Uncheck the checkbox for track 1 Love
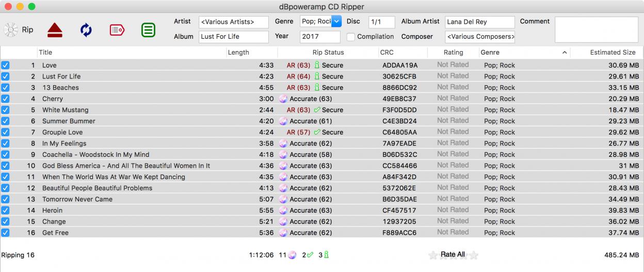Screen dimensions: 644x272 [5, 65]
